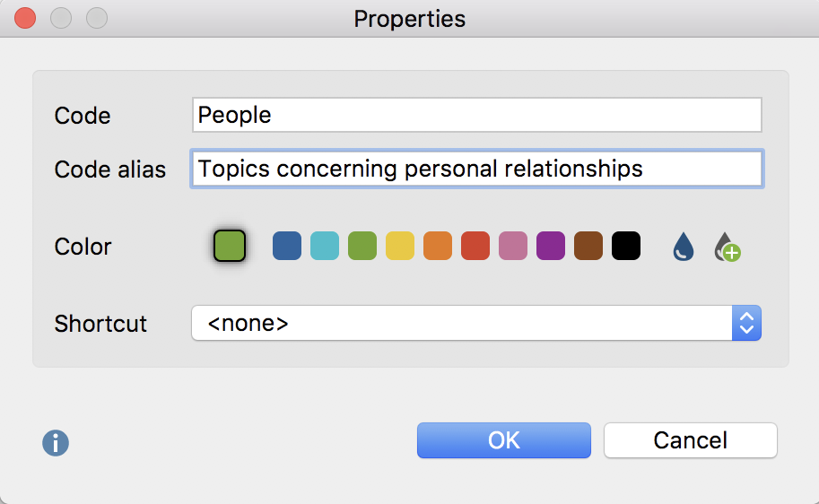Select the yellow color swatch

[x=399, y=246]
